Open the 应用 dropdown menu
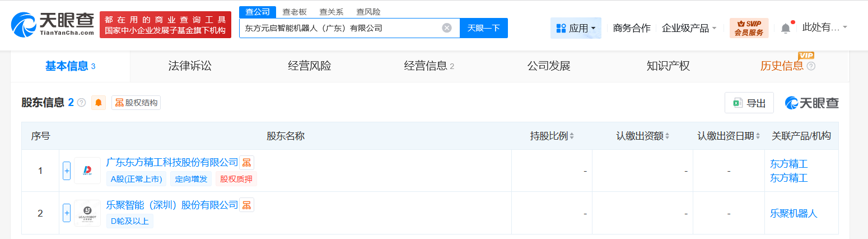The width and height of the screenshot is (868, 239). (576, 28)
